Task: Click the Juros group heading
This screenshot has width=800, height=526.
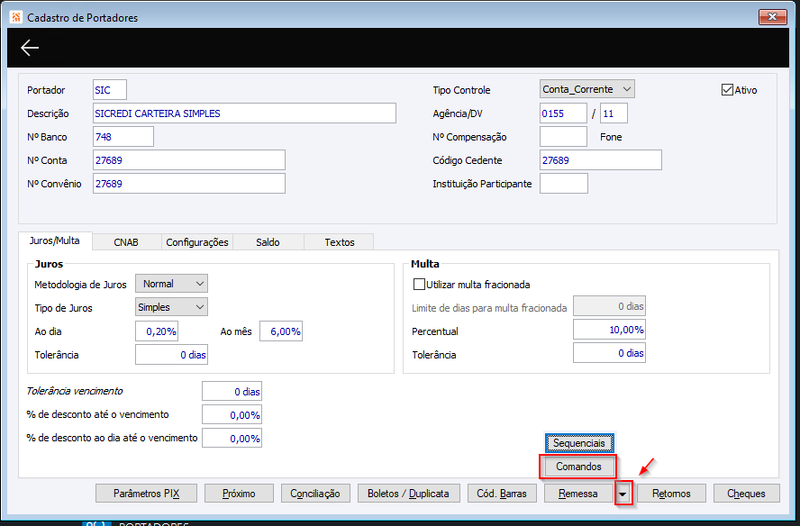Action: 49,264
